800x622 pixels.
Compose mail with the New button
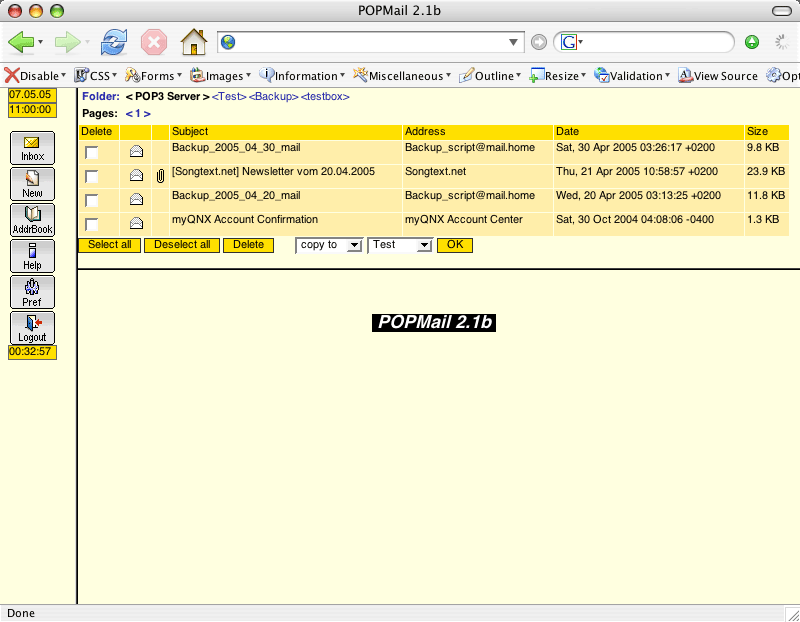point(32,184)
